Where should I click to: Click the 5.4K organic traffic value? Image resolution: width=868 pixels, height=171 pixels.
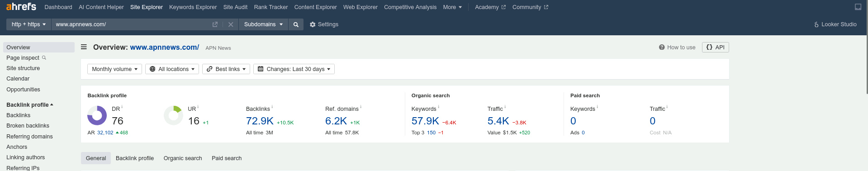[x=498, y=121]
